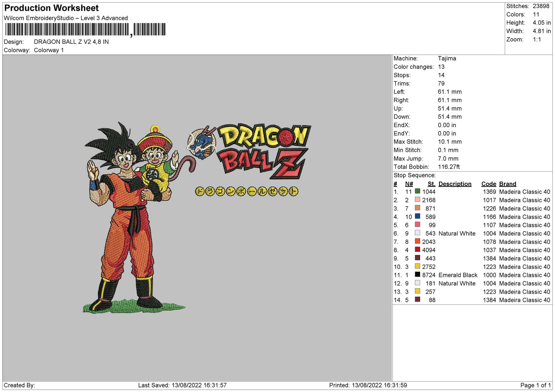Click the white swatch in stop row 12

pyautogui.click(x=417, y=283)
